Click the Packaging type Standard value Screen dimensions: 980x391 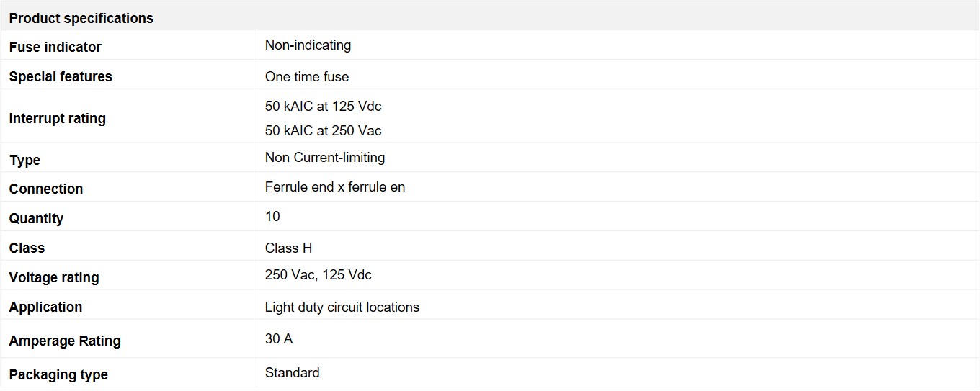coord(293,372)
